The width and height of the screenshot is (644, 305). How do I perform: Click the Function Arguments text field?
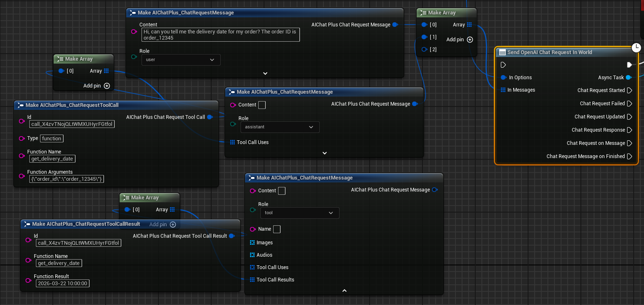[66, 179]
